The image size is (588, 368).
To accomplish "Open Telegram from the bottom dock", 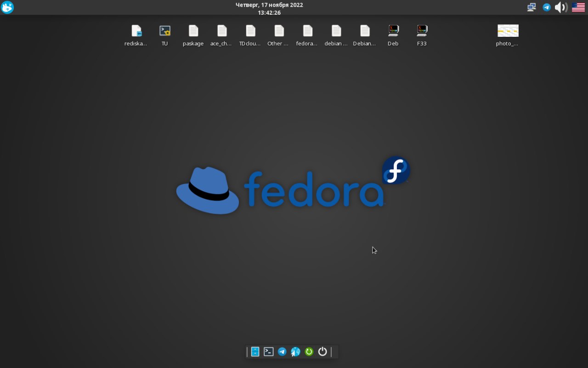I will (282, 352).
